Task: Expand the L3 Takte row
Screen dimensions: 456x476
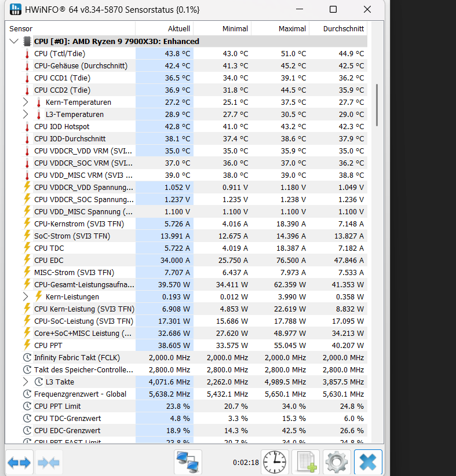Action: coord(25,382)
